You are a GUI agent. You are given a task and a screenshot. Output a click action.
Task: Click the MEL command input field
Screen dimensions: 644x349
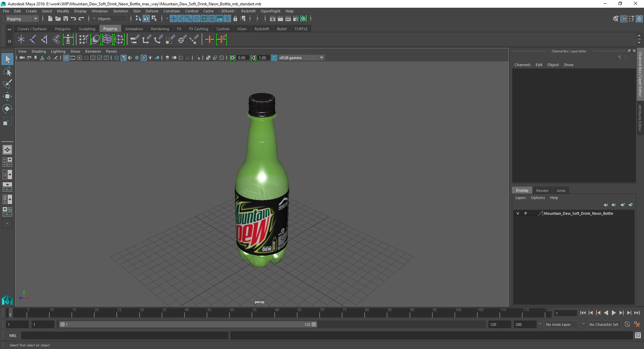[x=125, y=335]
